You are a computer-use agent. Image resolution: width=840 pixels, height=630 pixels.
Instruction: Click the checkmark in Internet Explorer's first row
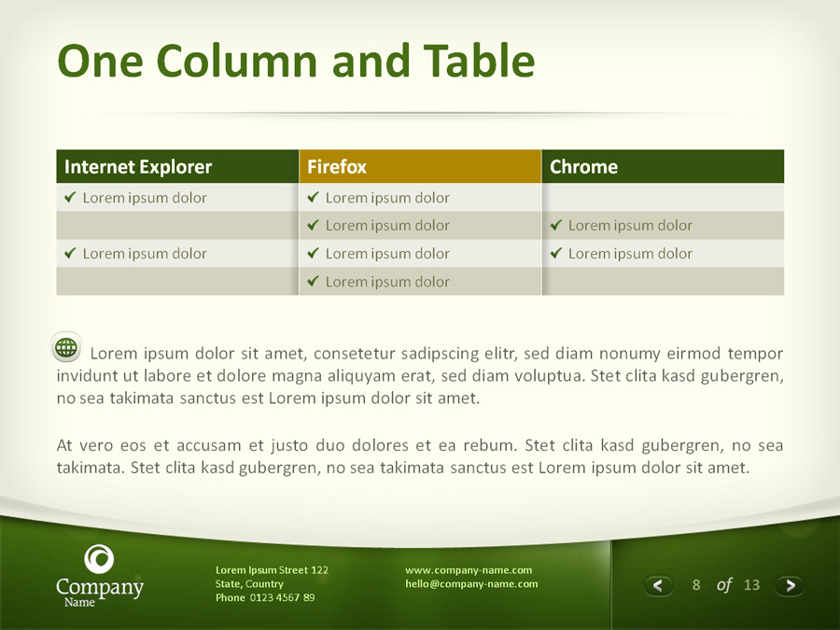pyautogui.click(x=70, y=197)
